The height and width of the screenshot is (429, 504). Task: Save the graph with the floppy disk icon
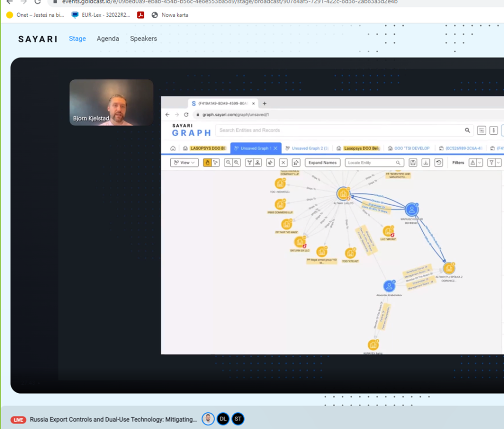tap(413, 163)
